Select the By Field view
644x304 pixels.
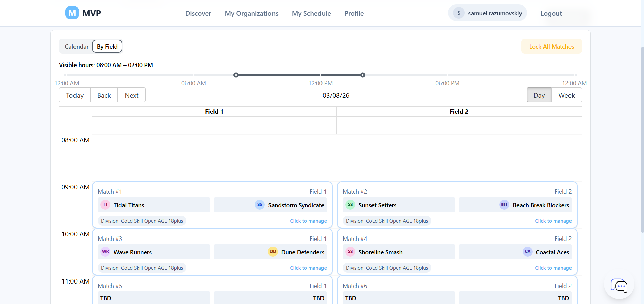click(x=107, y=46)
